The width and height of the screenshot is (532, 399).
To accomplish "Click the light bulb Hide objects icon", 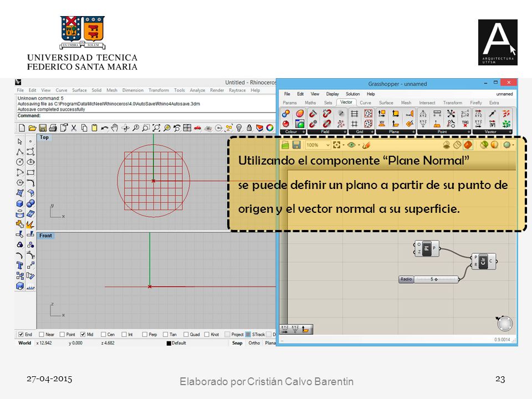I will (239, 128).
